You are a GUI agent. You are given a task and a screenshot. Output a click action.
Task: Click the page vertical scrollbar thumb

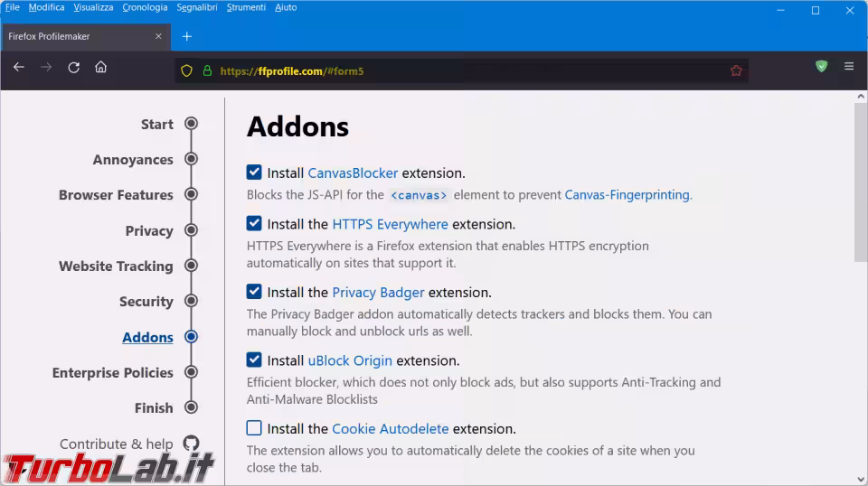pos(860,182)
